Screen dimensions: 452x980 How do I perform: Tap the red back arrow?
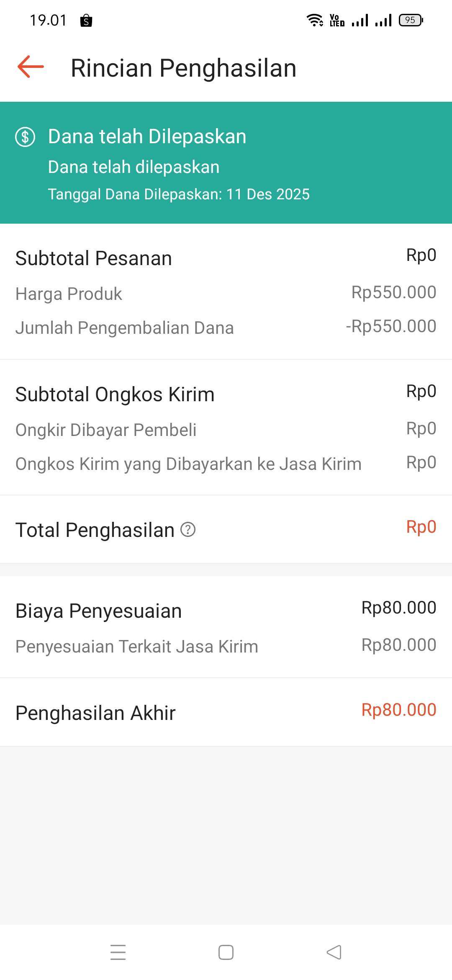tap(31, 67)
